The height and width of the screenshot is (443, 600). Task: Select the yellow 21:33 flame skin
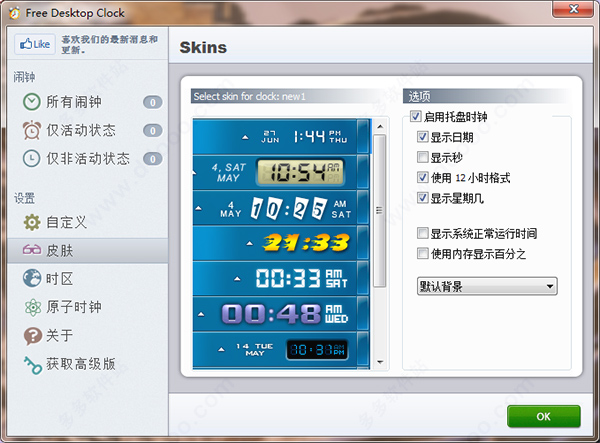(x=281, y=243)
